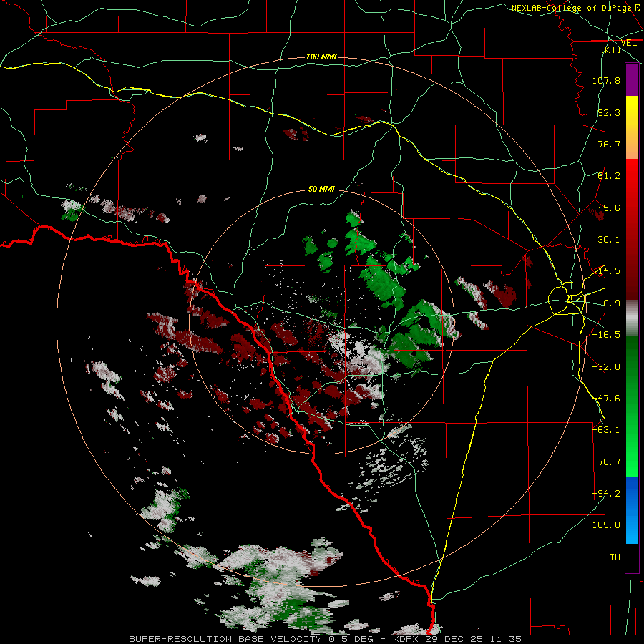Click the -47.6 velocity scale value
The image size is (644, 644).
[606, 399]
